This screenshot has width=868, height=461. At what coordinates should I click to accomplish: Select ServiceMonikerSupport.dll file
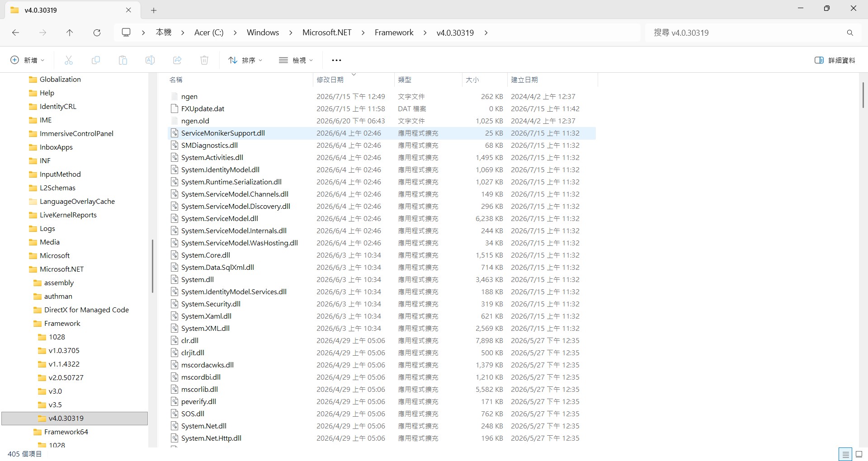(x=382, y=133)
